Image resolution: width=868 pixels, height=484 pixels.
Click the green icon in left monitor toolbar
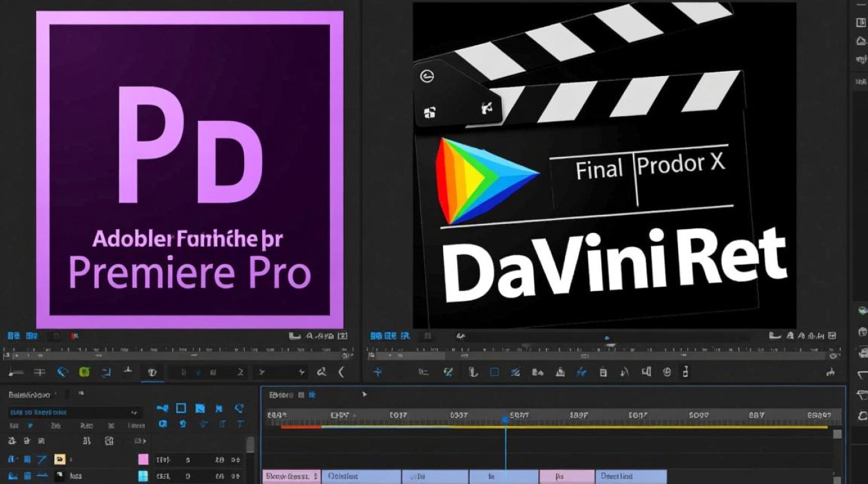click(83, 372)
